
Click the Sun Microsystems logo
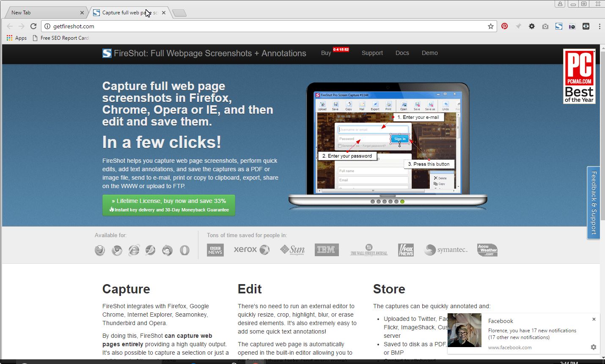[292, 250]
